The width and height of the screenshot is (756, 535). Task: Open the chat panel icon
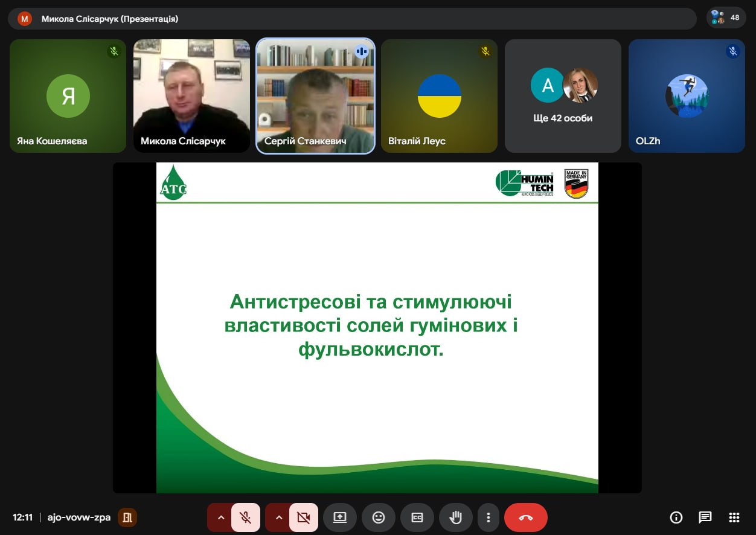[x=705, y=517]
